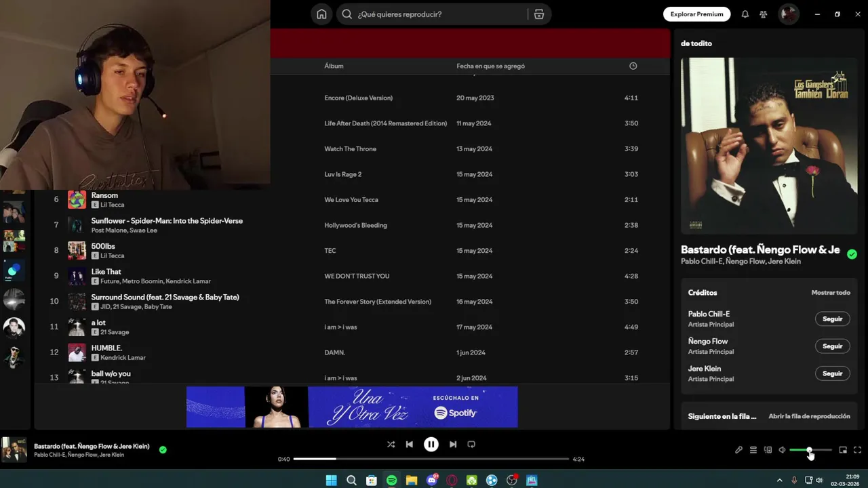
Task: Click the song progress bar
Action: click(x=431, y=459)
